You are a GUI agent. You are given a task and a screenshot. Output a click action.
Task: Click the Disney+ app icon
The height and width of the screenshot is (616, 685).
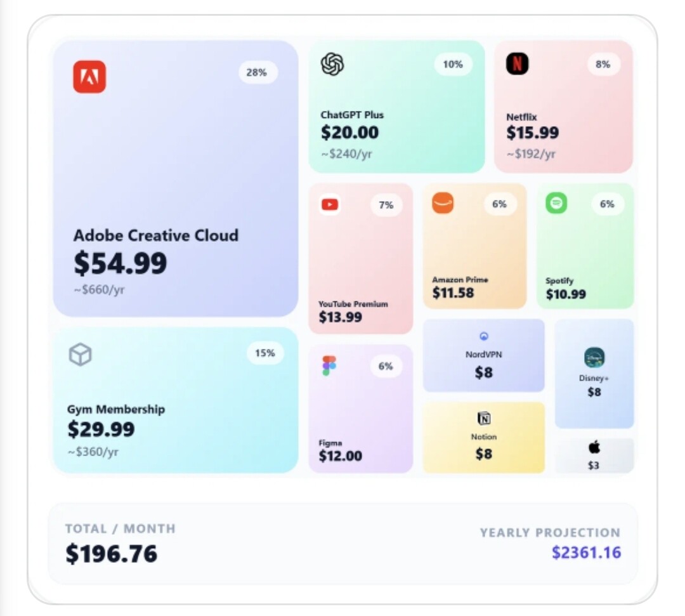[x=594, y=358]
